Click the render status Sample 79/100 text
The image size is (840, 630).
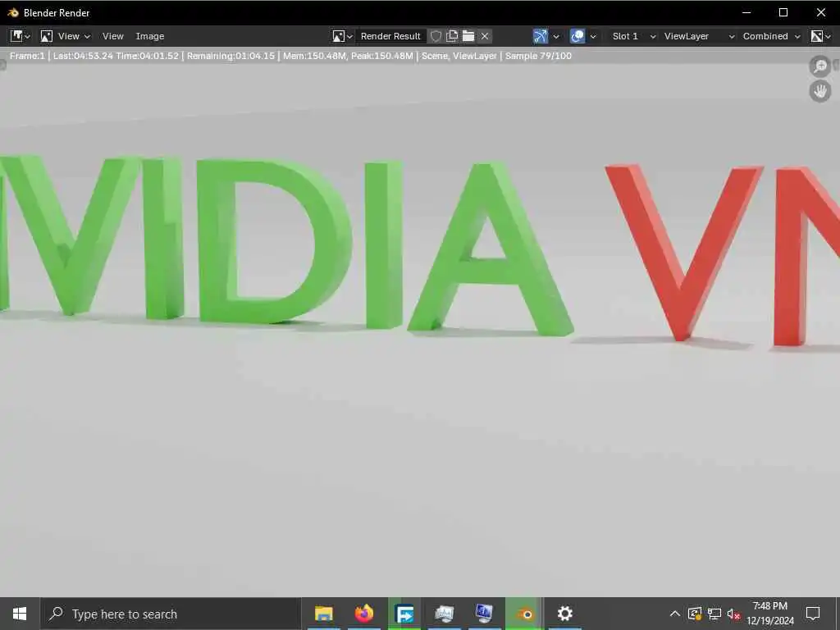538,56
